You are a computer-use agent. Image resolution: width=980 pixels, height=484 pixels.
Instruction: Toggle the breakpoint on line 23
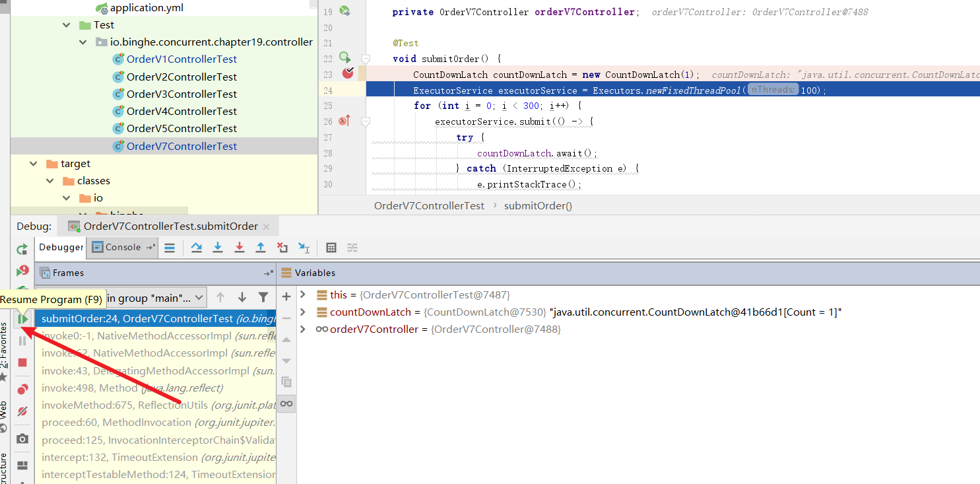(347, 73)
